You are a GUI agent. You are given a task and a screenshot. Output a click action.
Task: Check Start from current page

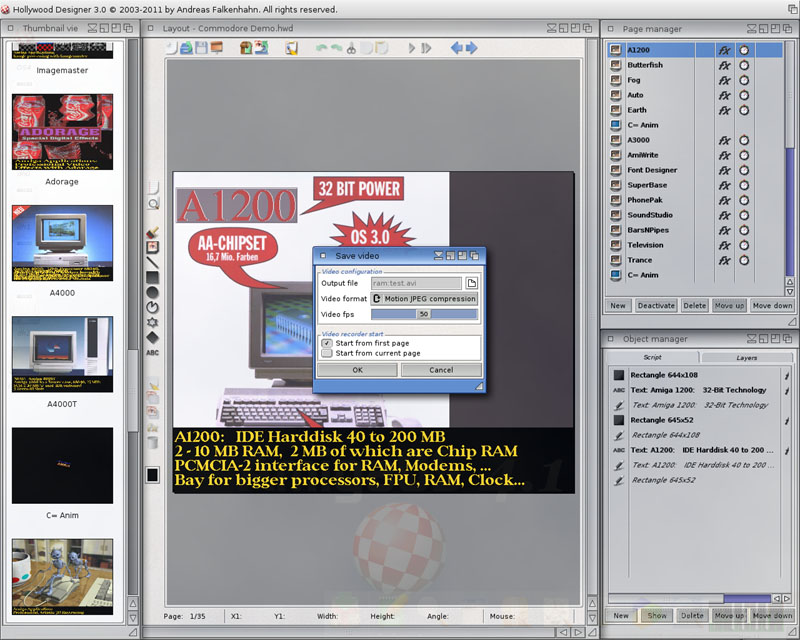pos(327,353)
